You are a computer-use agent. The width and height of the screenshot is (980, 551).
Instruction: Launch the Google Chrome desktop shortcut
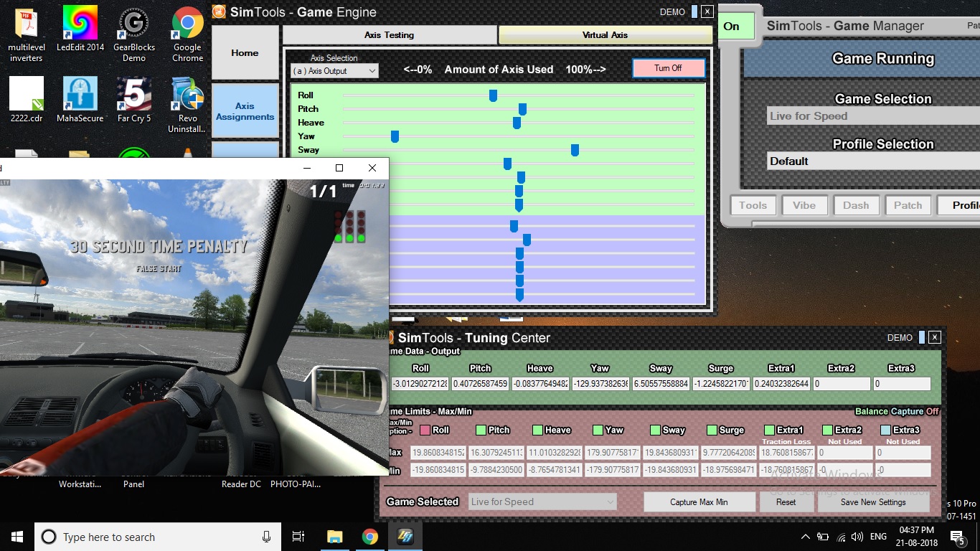pyautogui.click(x=187, y=34)
